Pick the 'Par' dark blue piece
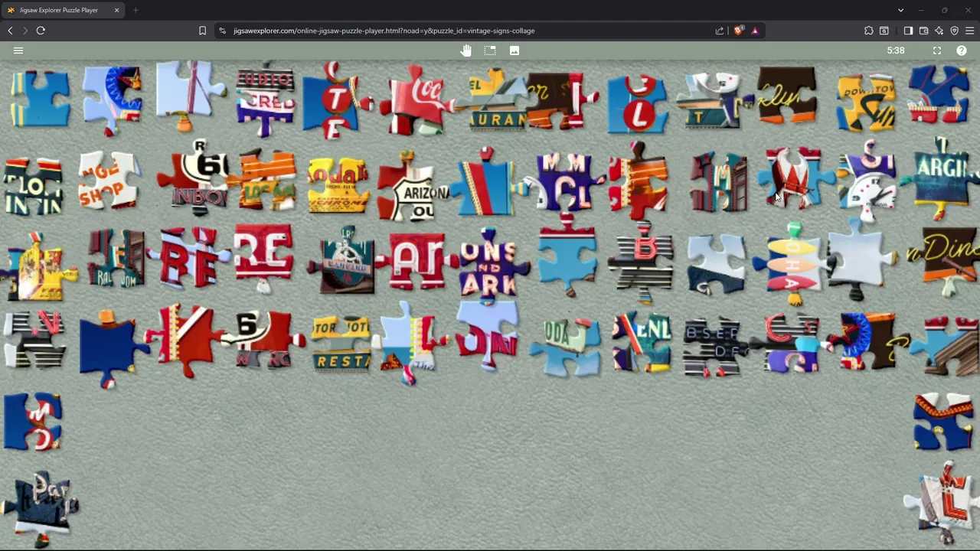 tap(41, 507)
